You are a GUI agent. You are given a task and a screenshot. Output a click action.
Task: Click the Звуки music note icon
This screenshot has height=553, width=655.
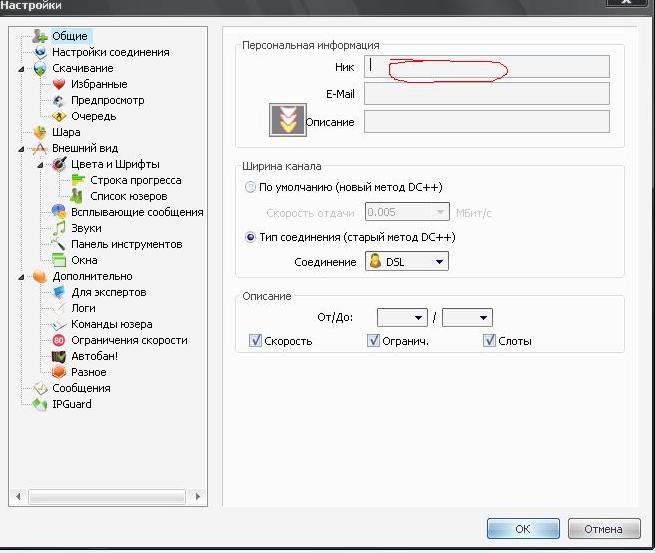pyautogui.click(x=59, y=228)
